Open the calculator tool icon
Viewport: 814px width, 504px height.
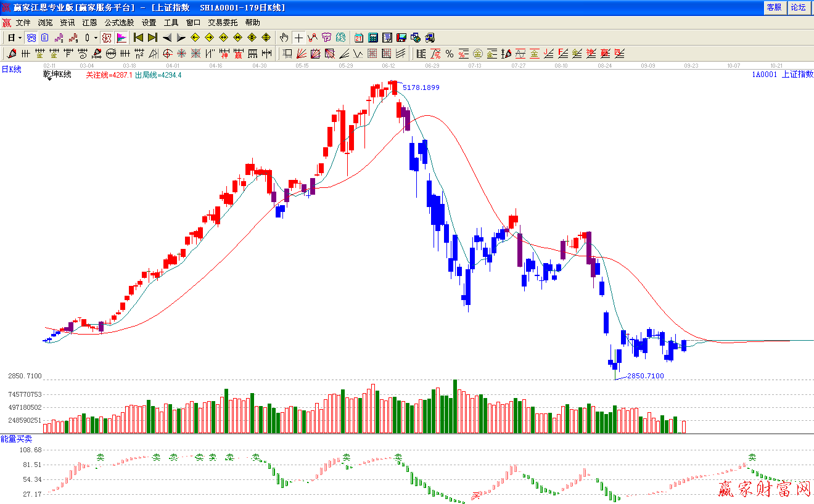tap(372, 38)
